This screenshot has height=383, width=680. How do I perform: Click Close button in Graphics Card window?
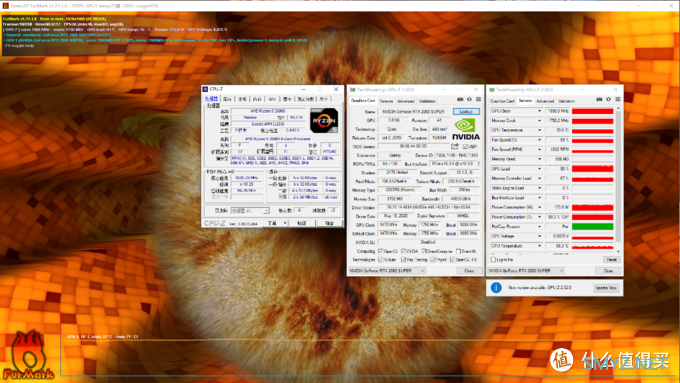pyautogui.click(x=469, y=271)
